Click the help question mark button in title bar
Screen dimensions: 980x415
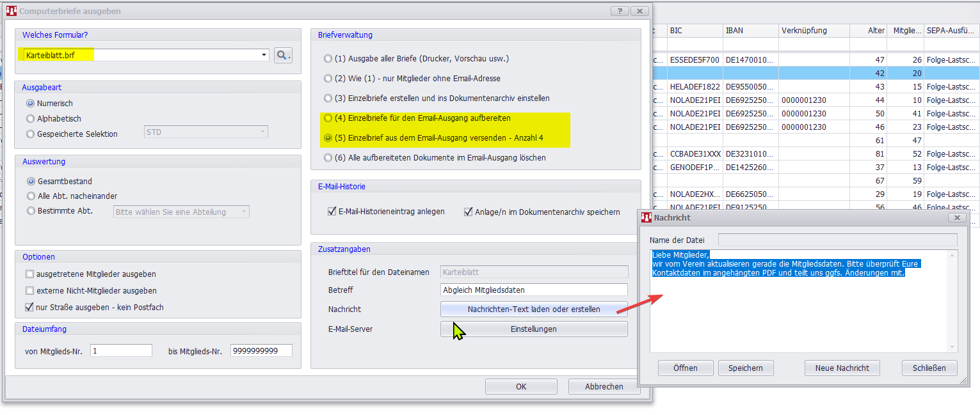619,11
